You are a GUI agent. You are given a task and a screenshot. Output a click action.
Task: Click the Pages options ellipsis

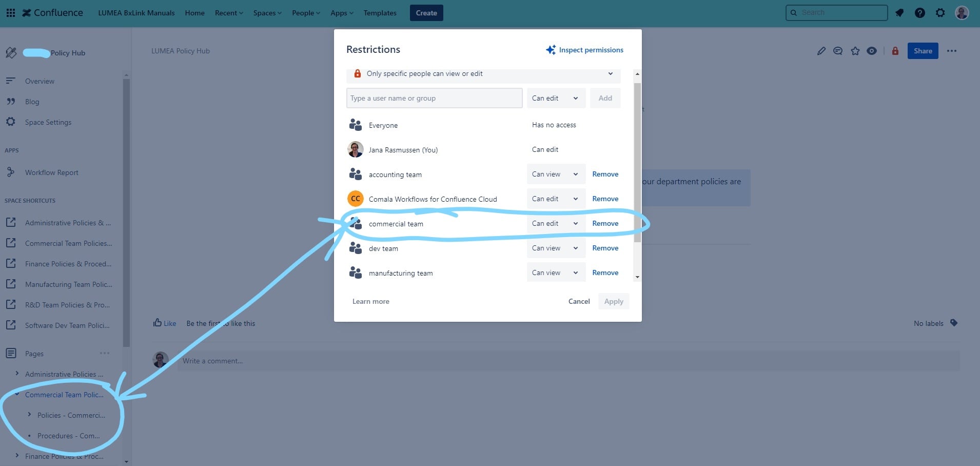[105, 353]
